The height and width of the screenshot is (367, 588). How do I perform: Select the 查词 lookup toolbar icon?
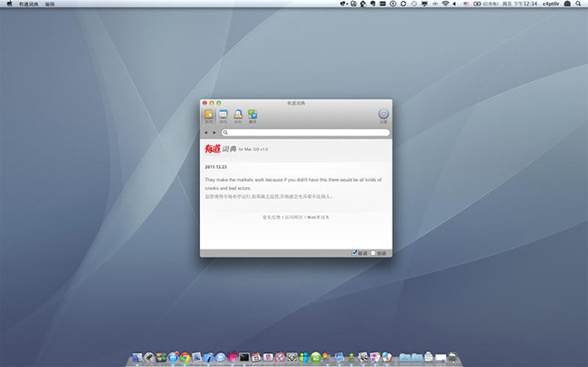pos(209,115)
